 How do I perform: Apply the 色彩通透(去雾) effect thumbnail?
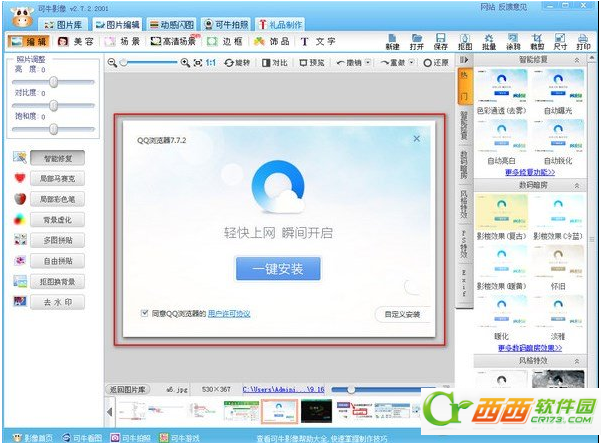(x=502, y=85)
